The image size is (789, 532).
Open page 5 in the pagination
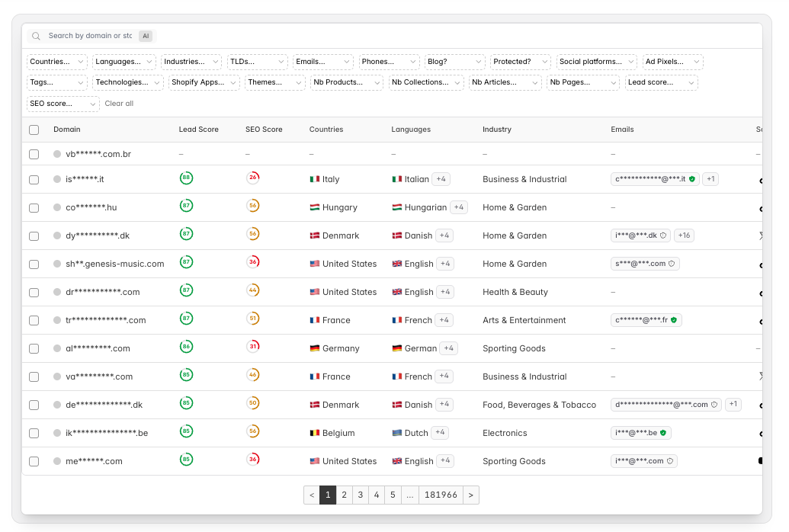(393, 495)
